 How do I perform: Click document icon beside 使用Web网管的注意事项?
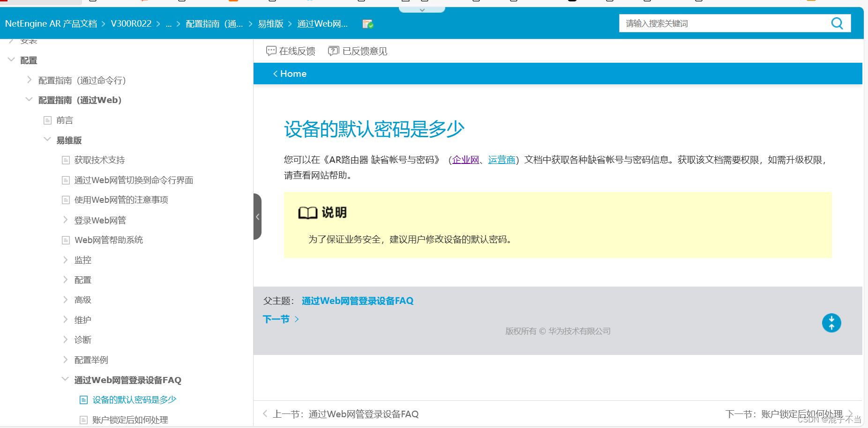pos(66,200)
